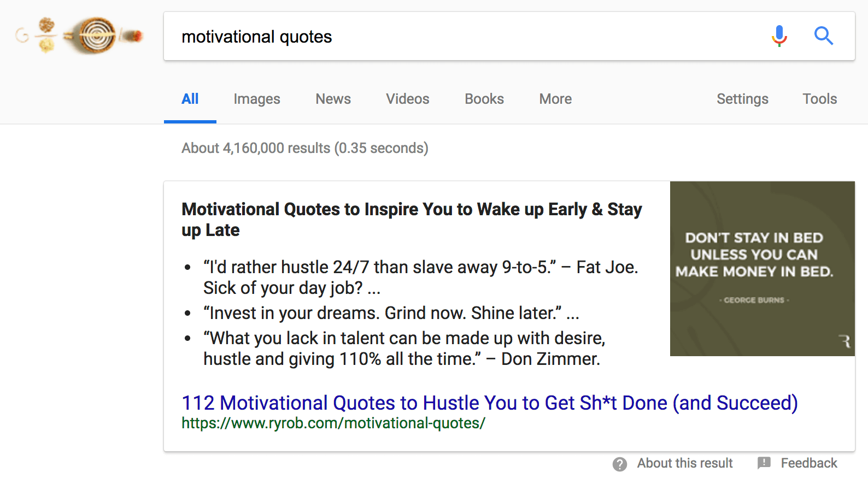The height and width of the screenshot is (484, 868).
Task: Start voice search with microphone icon
Action: tap(779, 36)
